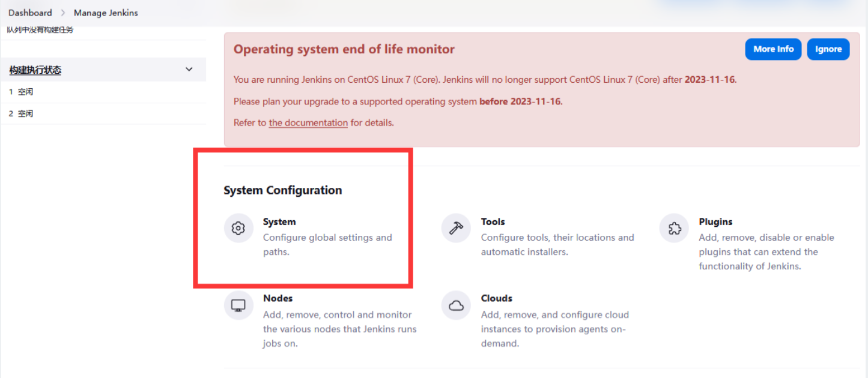Viewport: 868px width, 378px height.
Task: Click 'Add, remove, control and monitor' nodes description
Action: coord(339,329)
